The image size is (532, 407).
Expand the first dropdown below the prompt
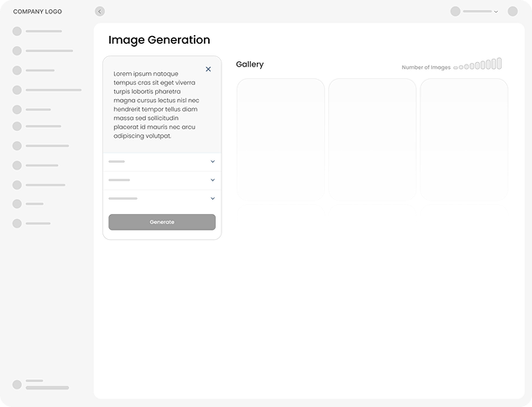(212, 161)
